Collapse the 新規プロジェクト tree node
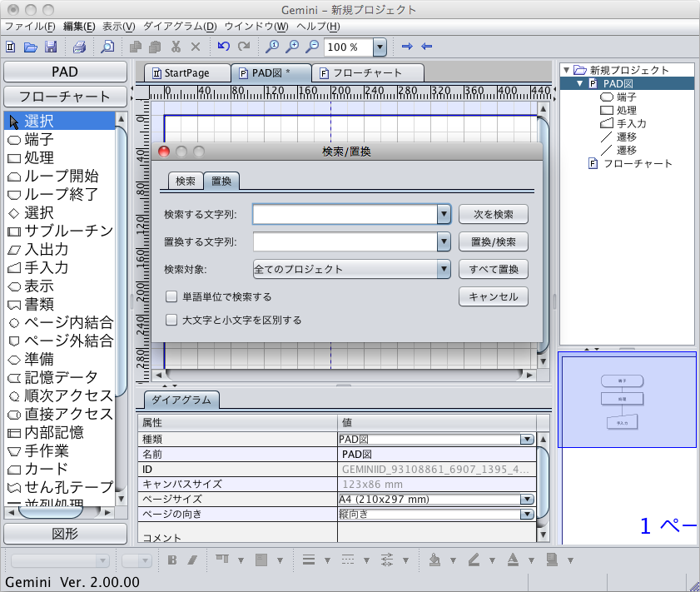This screenshot has width=700, height=592. point(567,70)
